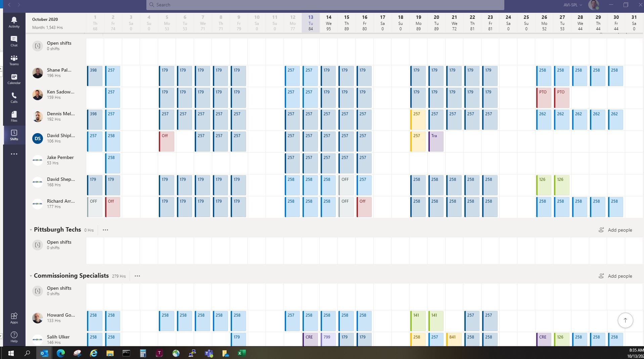Collapse the Commissioning Specialists group

click(31, 276)
